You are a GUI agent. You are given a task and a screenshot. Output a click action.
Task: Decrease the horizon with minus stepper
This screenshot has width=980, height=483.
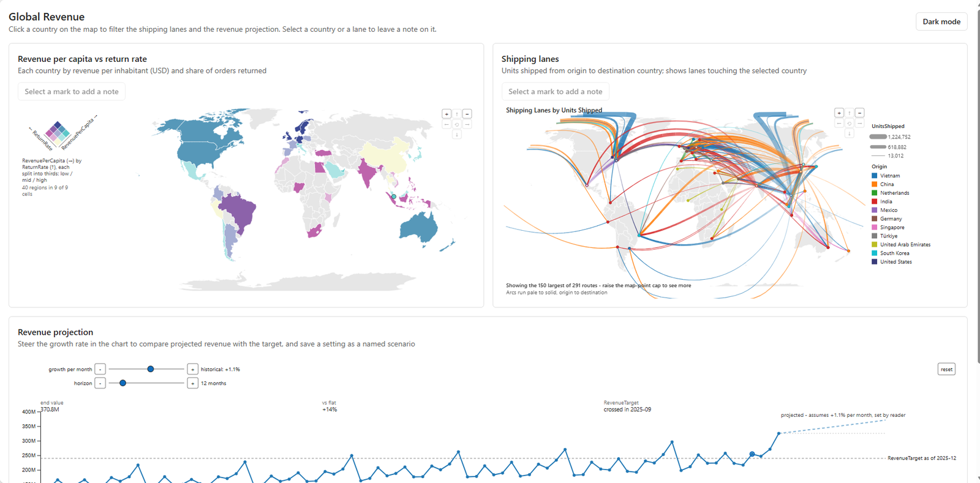click(x=100, y=383)
